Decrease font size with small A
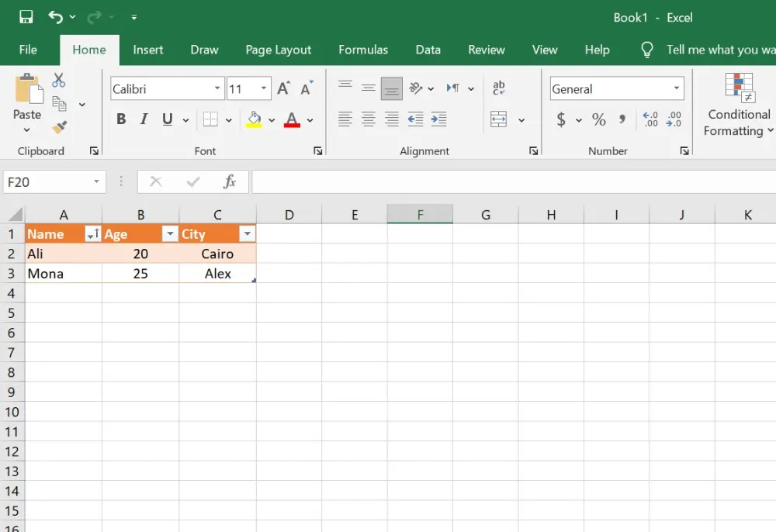Image resolution: width=776 pixels, height=532 pixels. 307,88
